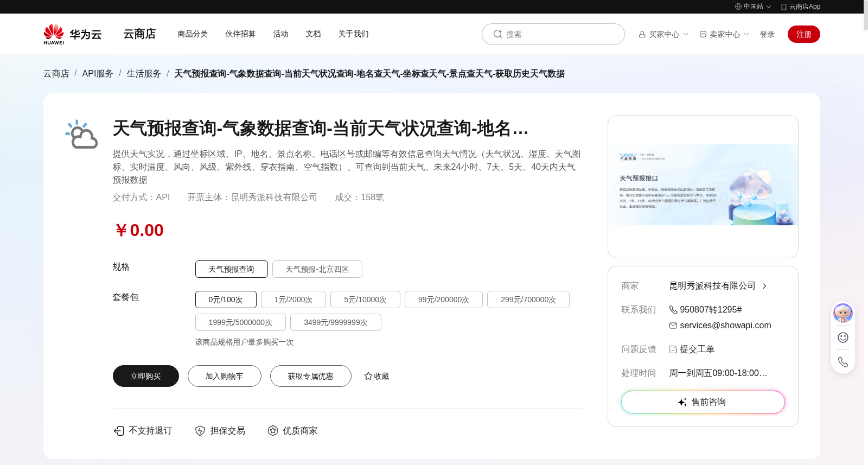Click the 获取专属优惠 button
Screen dimensions: 868x465
tap(311, 376)
